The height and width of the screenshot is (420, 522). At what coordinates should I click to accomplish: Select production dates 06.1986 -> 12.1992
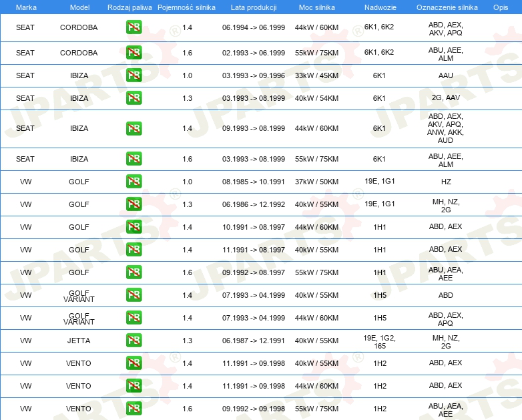coord(254,204)
